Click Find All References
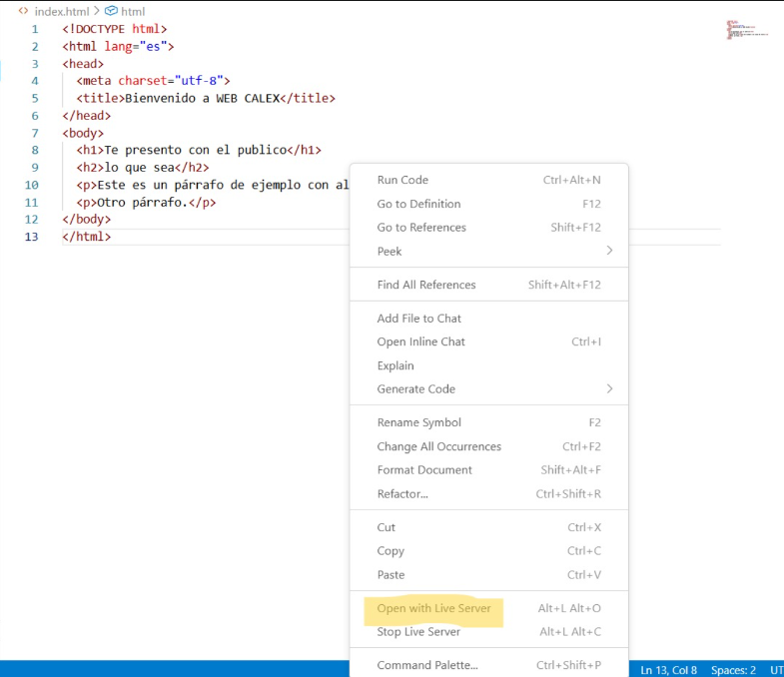Viewport: 784px width, 677px height. [x=489, y=285]
